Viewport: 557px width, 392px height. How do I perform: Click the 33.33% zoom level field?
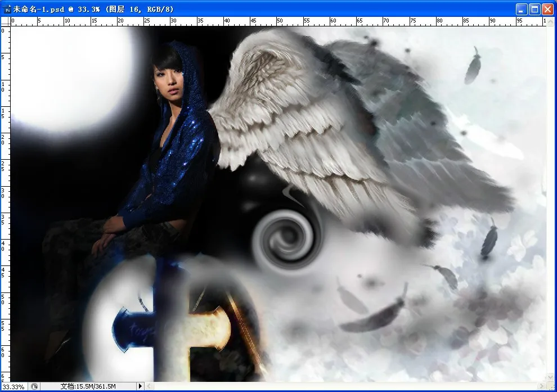coord(14,386)
